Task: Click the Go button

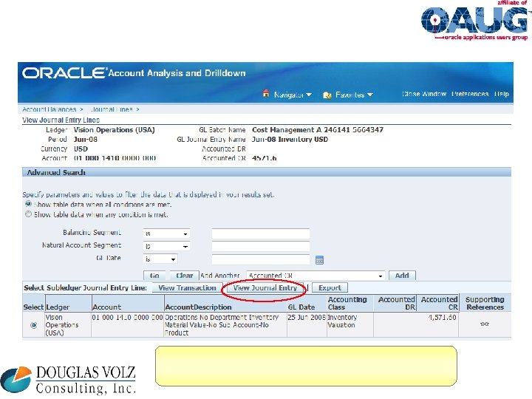Action: (154, 276)
